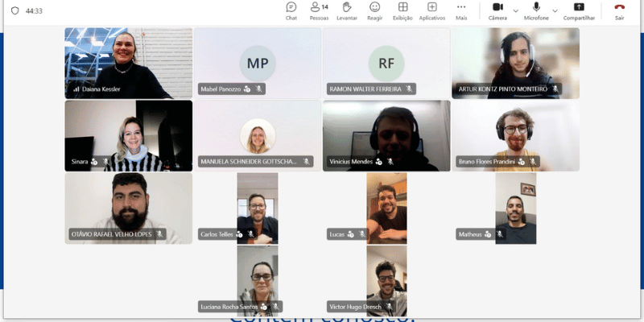Click the OTÁVIO RAFAEL VELHO LOPES label
644x322 pixels.
coord(111,234)
